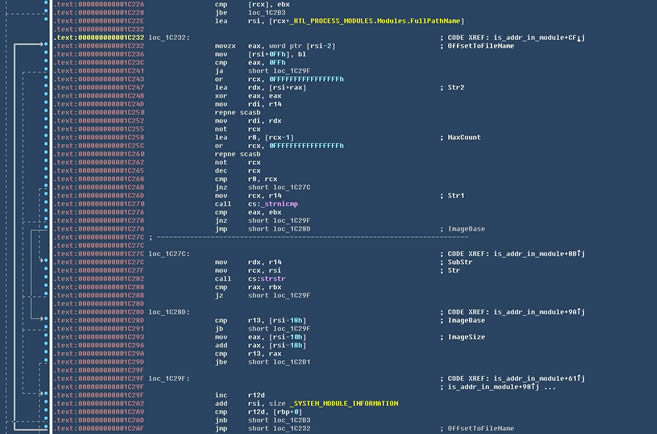The image size is (657, 434).
Task: Click the gutter dot beside cmp r13, [rsi-18h]
Action: pyautogui.click(x=46, y=320)
